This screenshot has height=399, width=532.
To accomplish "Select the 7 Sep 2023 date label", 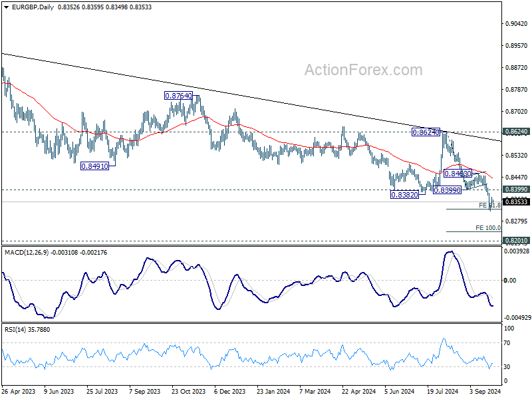I will (x=145, y=391).
